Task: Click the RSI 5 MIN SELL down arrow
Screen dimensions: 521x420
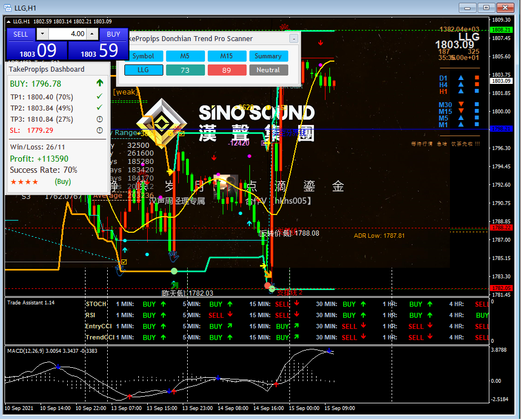Action: pyautogui.click(x=230, y=314)
